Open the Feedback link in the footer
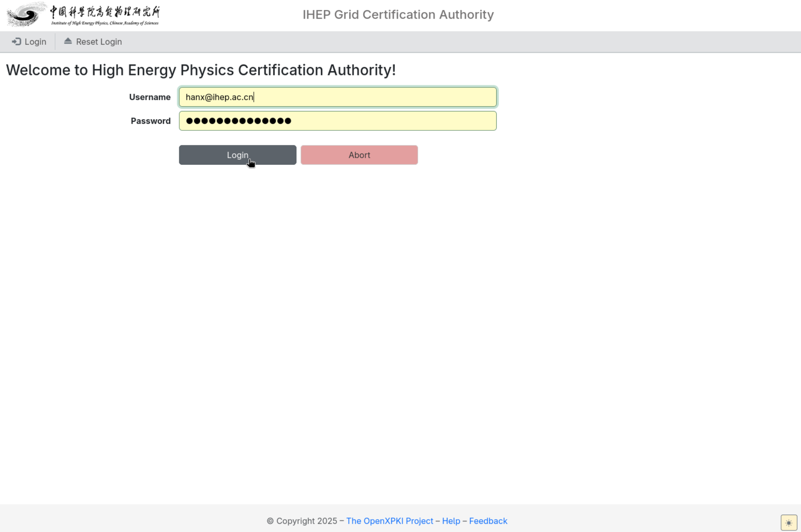Screen dimensions: 801x532 click(x=488, y=521)
